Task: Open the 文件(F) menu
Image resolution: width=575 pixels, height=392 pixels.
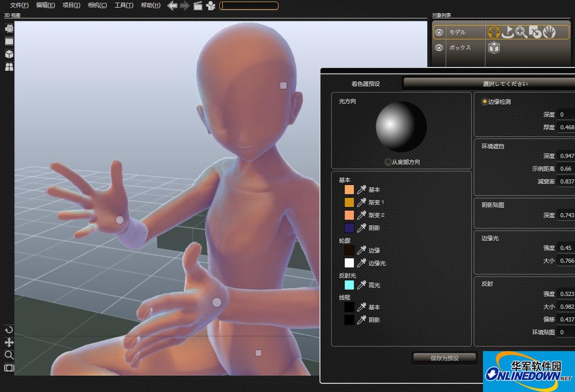Action: 19,6
